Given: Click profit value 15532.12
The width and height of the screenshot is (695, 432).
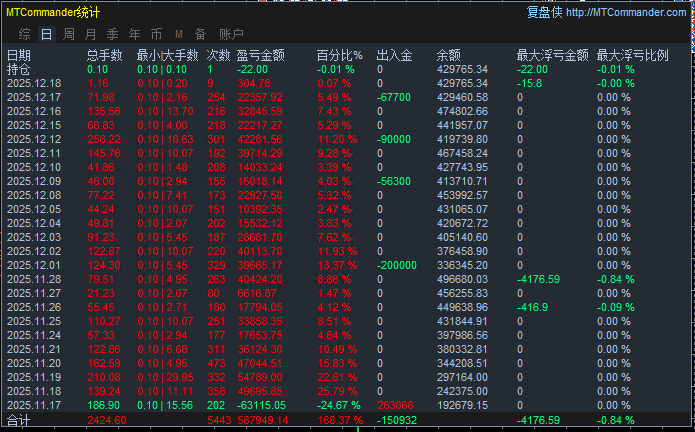Looking at the screenshot, I should click(x=260, y=223).
